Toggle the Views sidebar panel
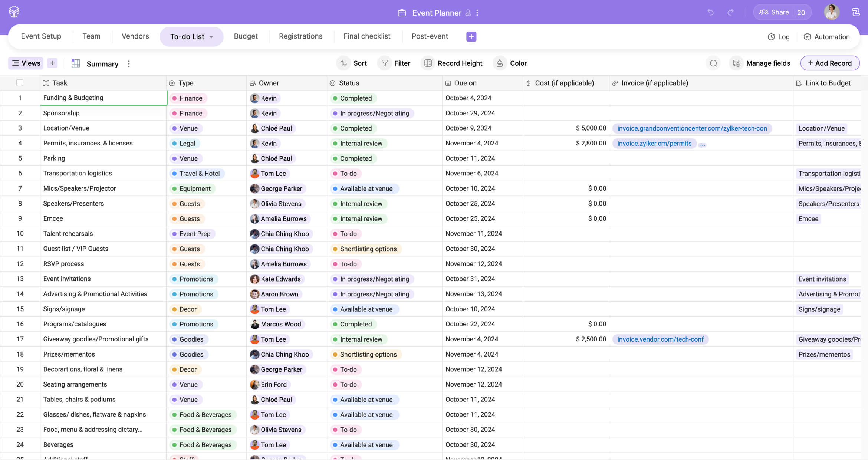This screenshot has height=460, width=868. click(x=26, y=63)
